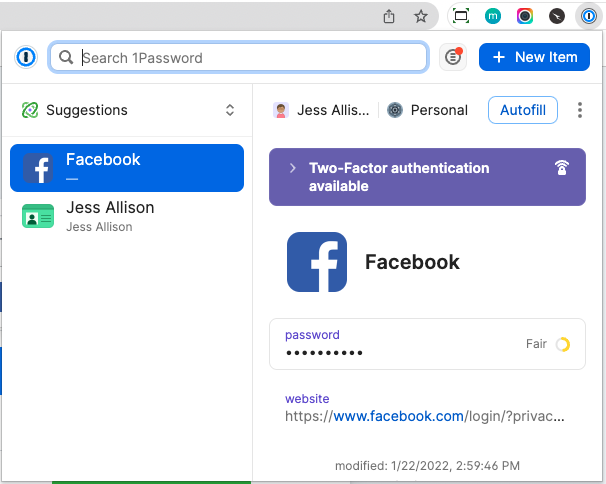Bookmark page with the star icon

pos(420,16)
